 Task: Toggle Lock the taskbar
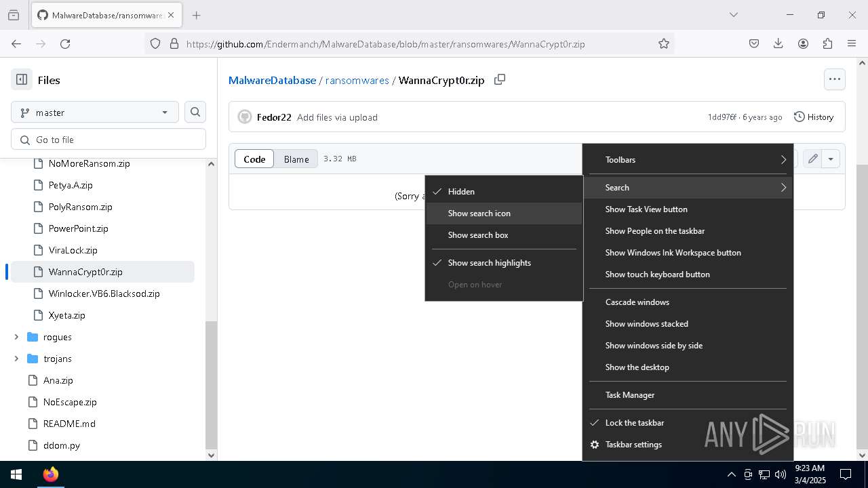pyautogui.click(x=688, y=423)
